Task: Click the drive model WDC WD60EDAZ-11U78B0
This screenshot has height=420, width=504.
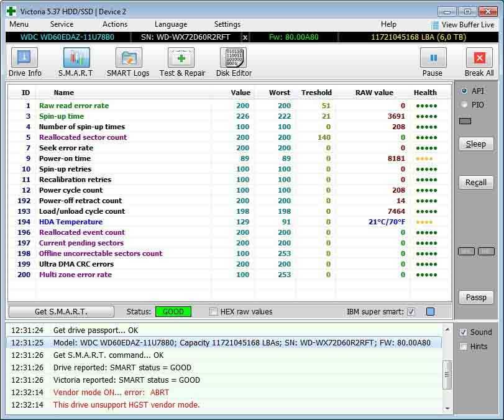Action: (x=67, y=37)
